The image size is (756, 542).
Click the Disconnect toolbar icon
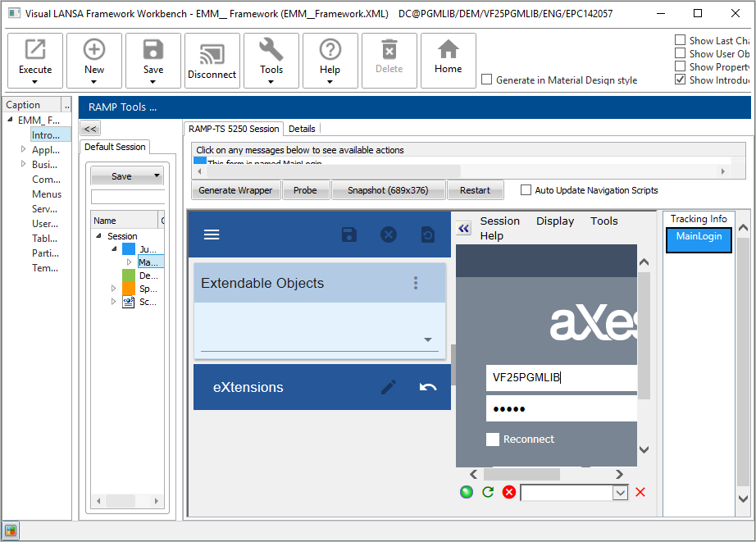(x=212, y=60)
